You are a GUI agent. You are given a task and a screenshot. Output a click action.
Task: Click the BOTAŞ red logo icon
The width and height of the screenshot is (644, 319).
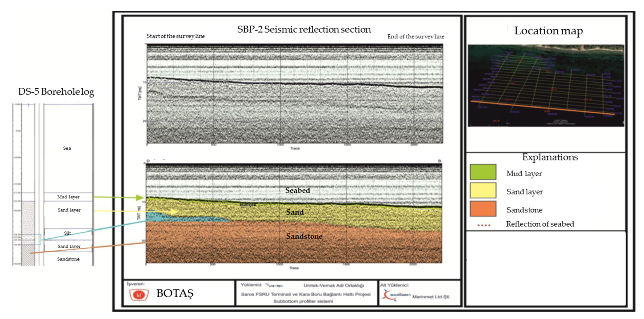(139, 294)
